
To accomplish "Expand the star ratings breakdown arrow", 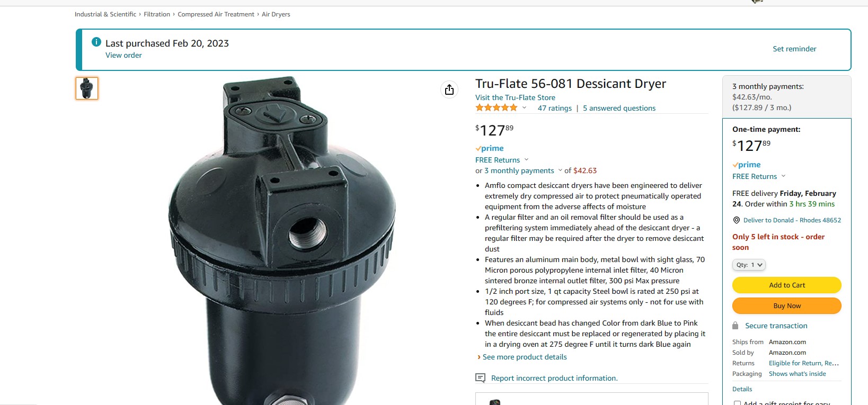I will (x=524, y=108).
